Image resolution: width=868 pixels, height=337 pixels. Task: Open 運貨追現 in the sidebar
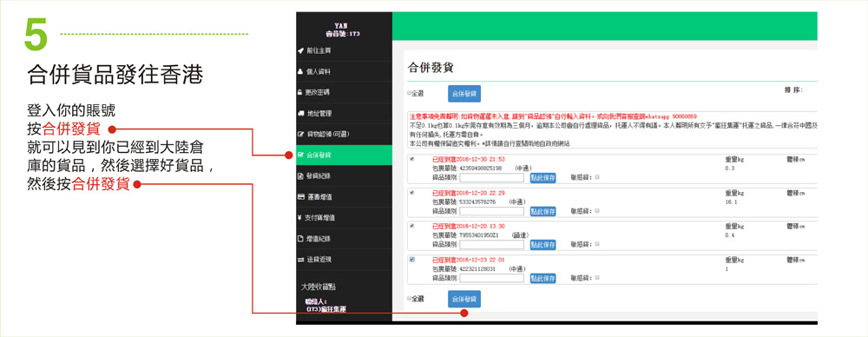coord(344,260)
